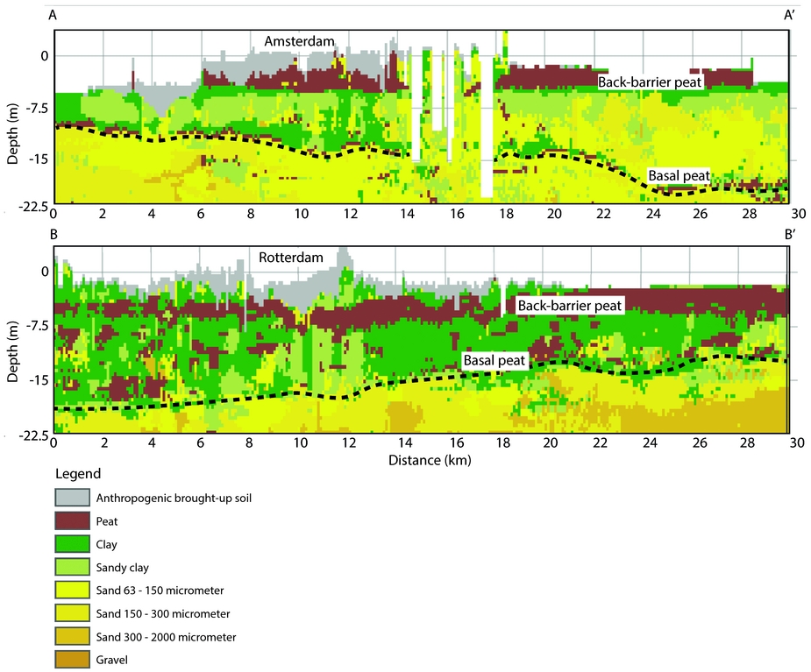This screenshot has height=672, width=811.
Task: Click Basal peat label in Amsterdam section
Action: [x=679, y=176]
